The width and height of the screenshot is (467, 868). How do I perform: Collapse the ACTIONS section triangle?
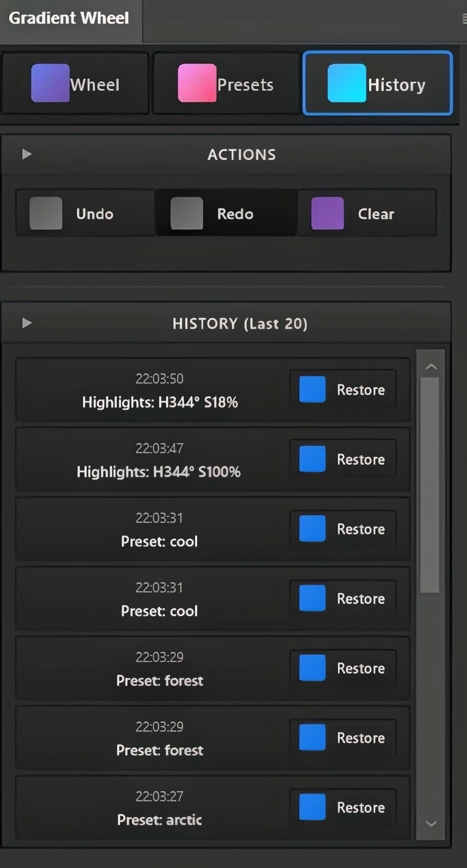pos(27,154)
